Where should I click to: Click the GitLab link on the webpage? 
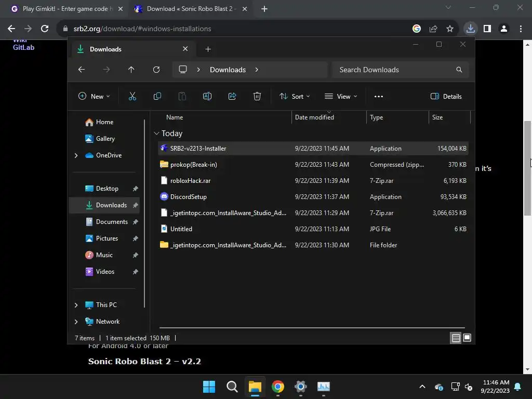coord(24,47)
